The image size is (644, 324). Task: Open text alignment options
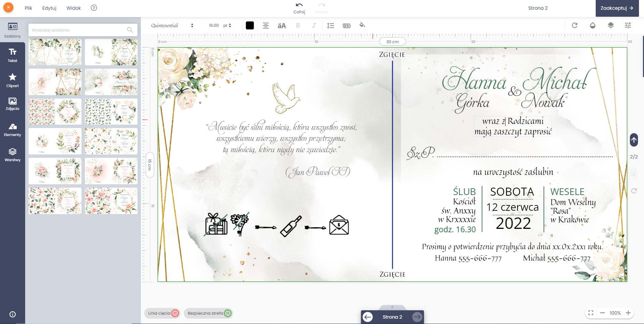tap(266, 25)
